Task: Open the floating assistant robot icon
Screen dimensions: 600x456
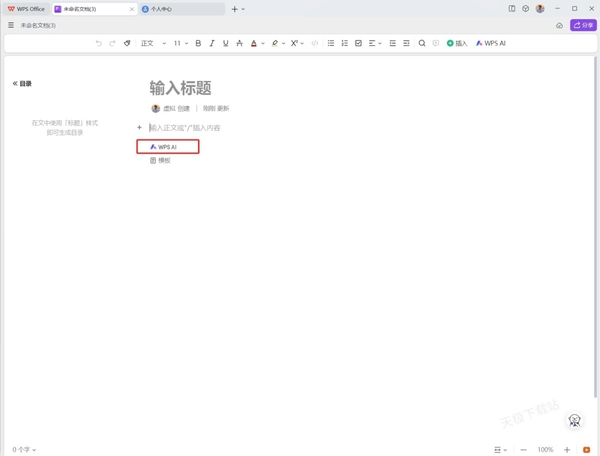Action: point(574,420)
